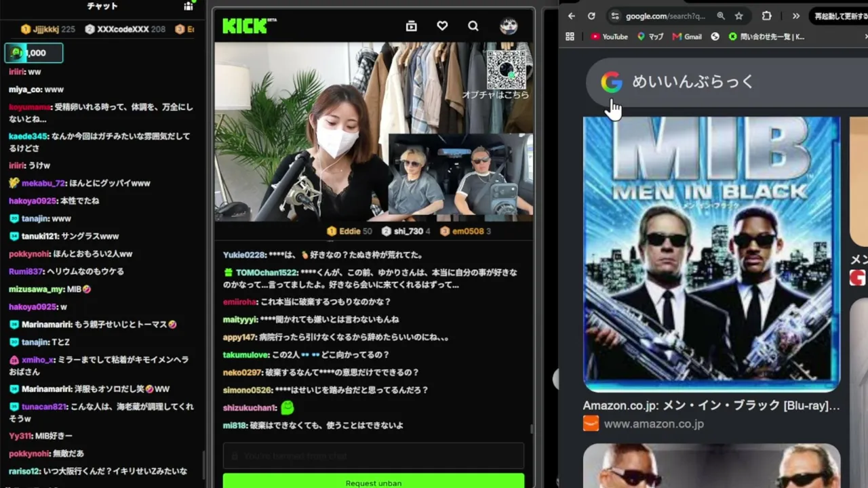Open the chat users list icon
This screenshot has width=868, height=488.
pos(189,6)
